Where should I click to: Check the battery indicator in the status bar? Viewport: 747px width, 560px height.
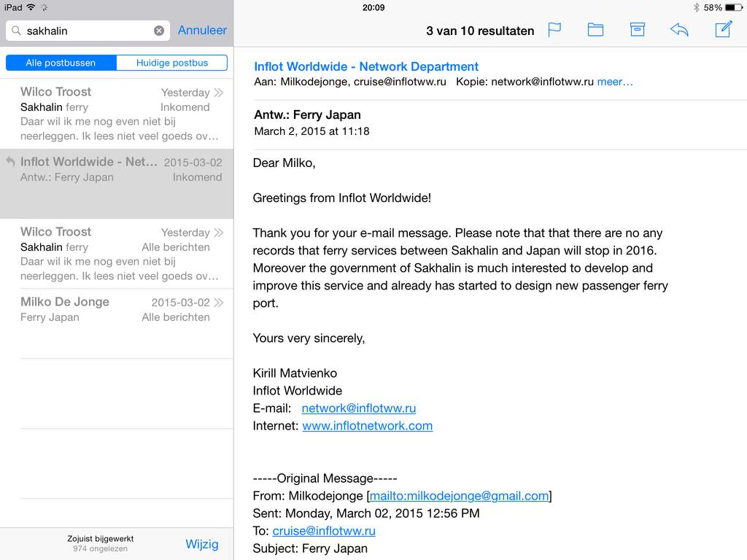point(734,7)
